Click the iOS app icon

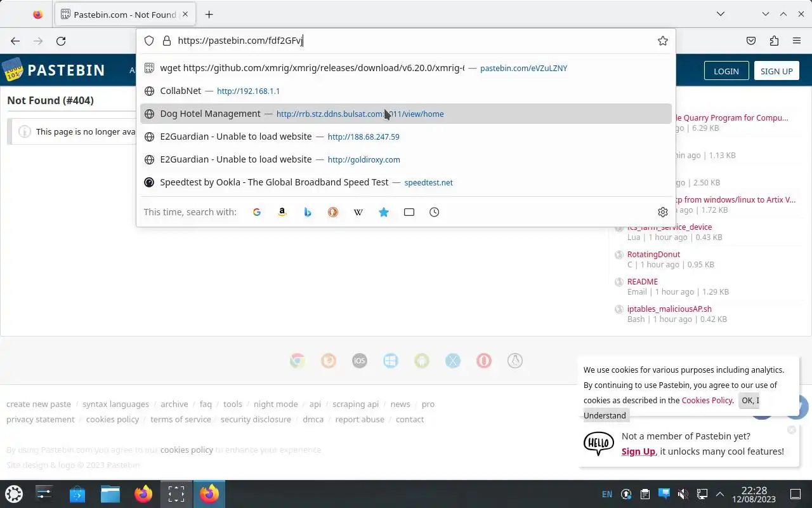point(359,361)
